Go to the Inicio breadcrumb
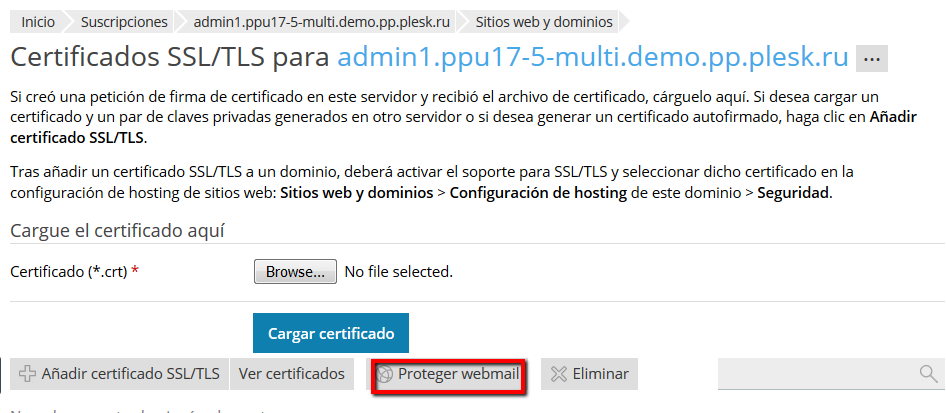The height and width of the screenshot is (413, 946). 38,20
